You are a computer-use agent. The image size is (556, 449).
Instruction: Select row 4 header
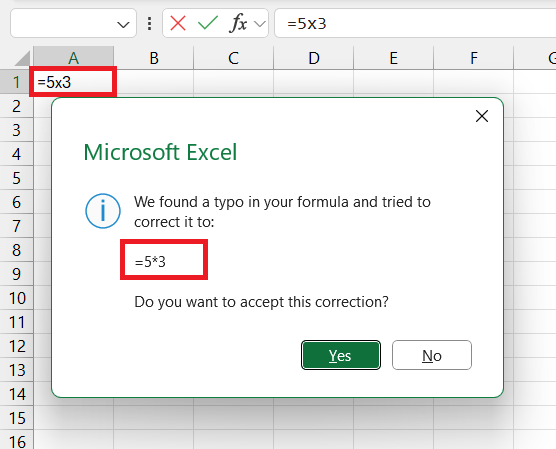pyautogui.click(x=16, y=154)
